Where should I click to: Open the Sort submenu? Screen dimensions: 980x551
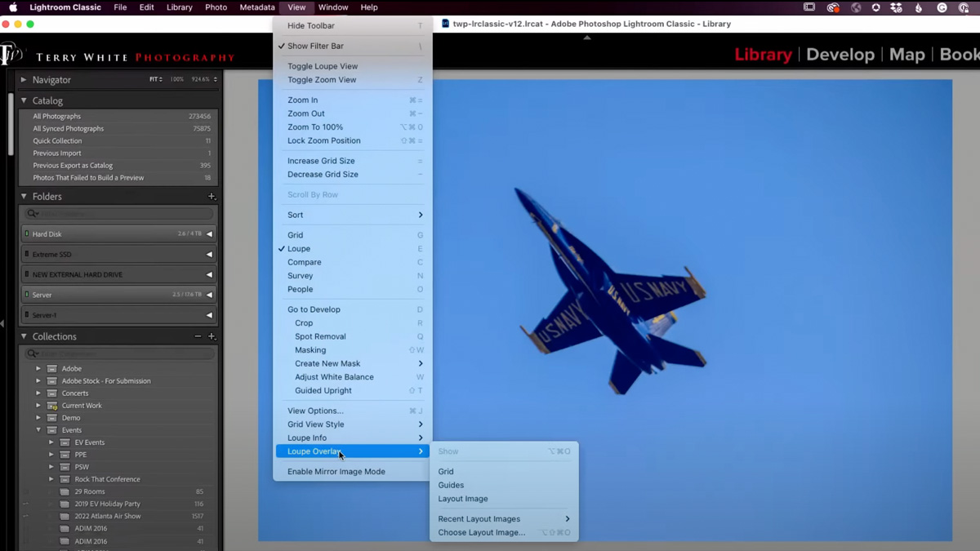pyautogui.click(x=297, y=215)
